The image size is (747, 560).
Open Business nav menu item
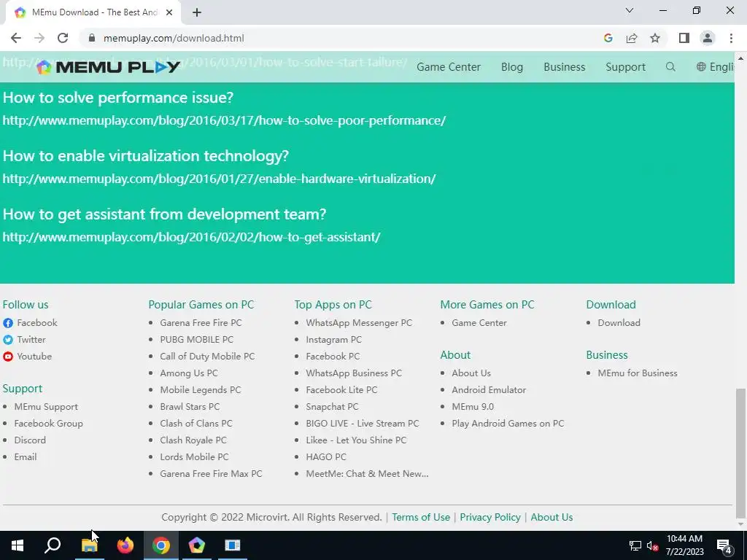(x=564, y=67)
